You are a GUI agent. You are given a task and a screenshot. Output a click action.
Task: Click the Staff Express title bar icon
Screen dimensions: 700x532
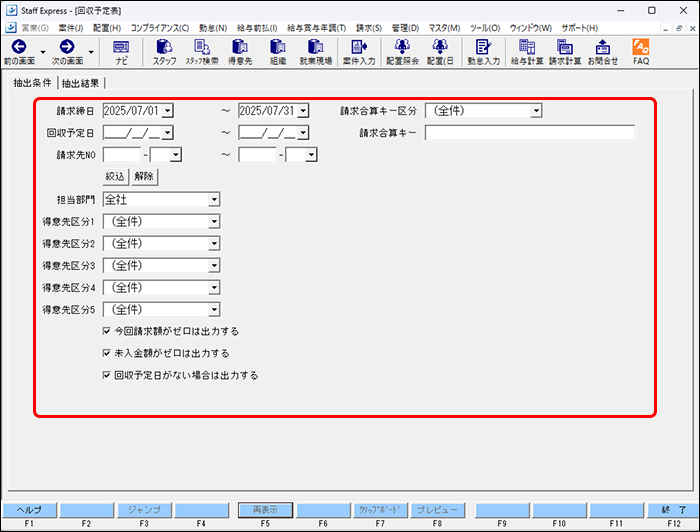[x=11, y=10]
